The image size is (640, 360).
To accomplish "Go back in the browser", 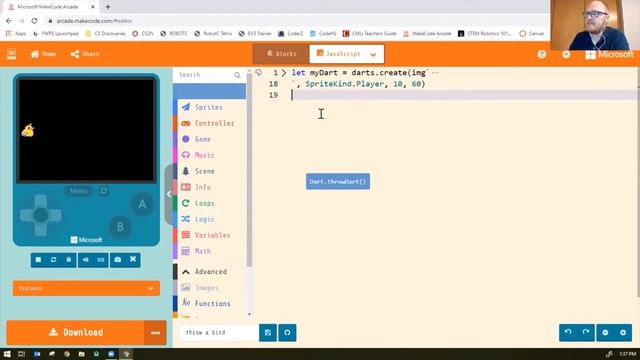I will pyautogui.click(x=9, y=21).
